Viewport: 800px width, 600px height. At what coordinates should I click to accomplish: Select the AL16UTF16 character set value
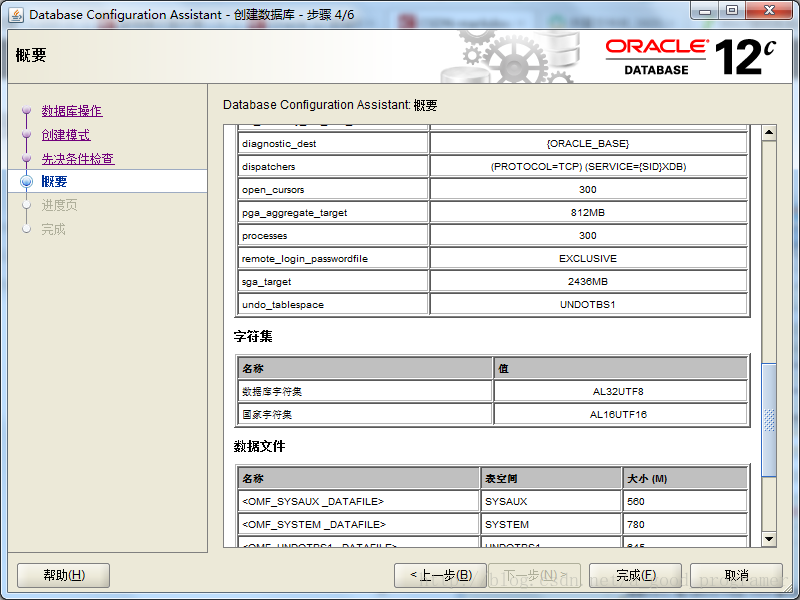620,414
